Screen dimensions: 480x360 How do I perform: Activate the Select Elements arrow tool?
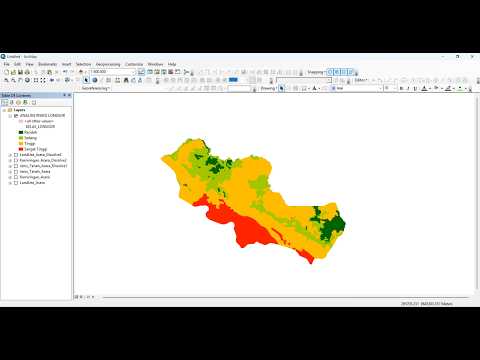pos(87,80)
